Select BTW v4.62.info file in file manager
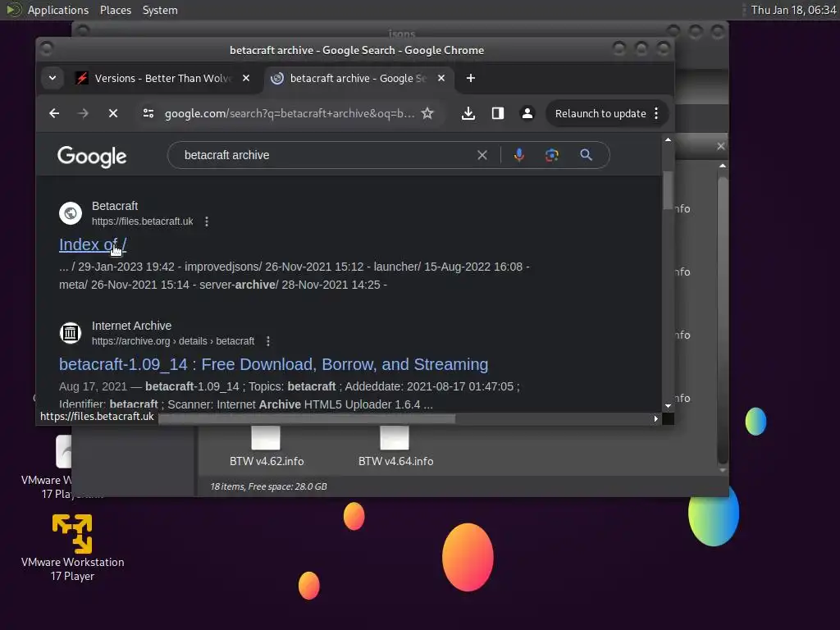Screen dimensions: 840x630 pos(267,445)
